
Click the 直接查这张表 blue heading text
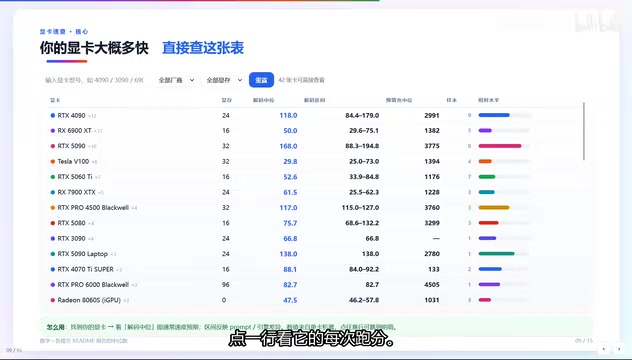tap(203, 48)
